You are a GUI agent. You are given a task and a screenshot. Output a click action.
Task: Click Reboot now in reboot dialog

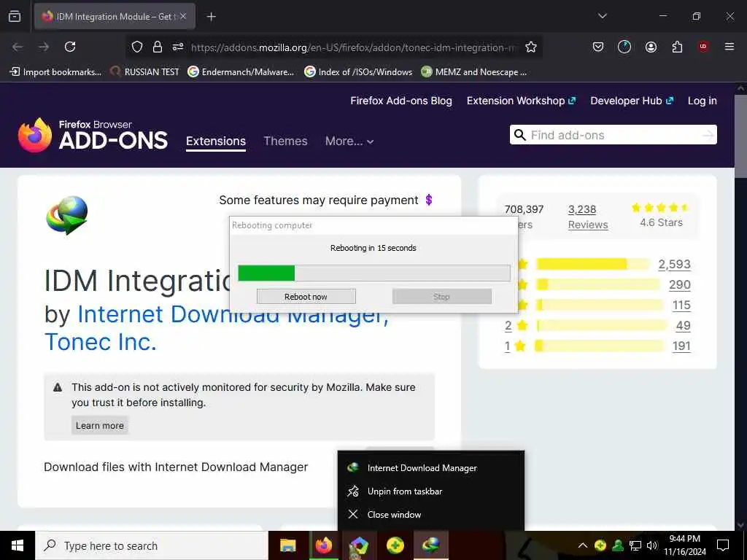[x=306, y=297]
